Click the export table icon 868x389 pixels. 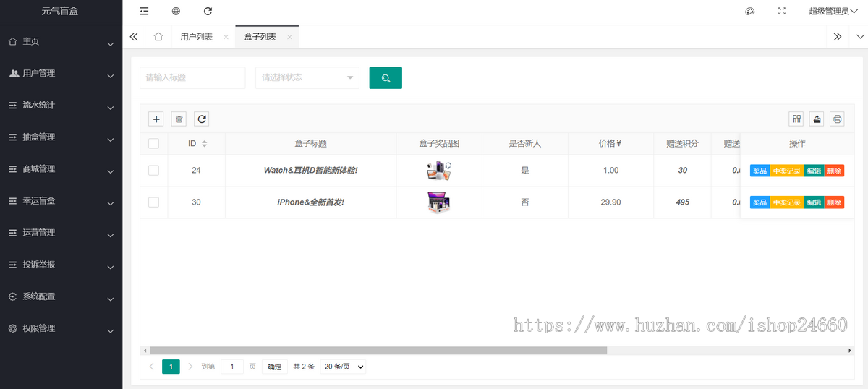point(817,119)
